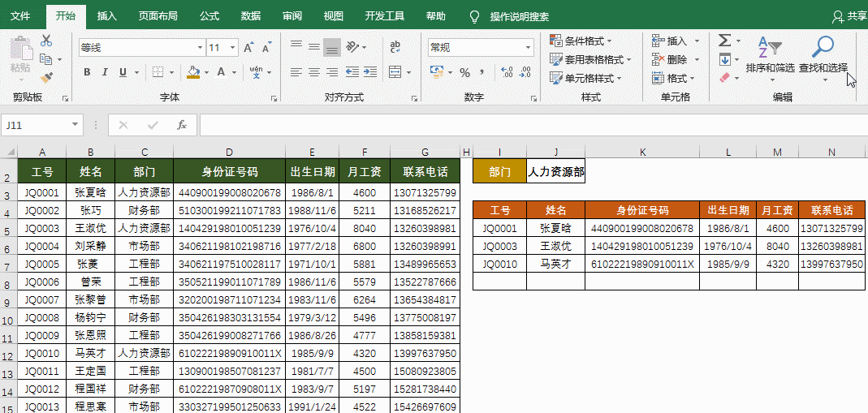
Task: Click the Copy icon in clipboard group
Action: pos(46,59)
